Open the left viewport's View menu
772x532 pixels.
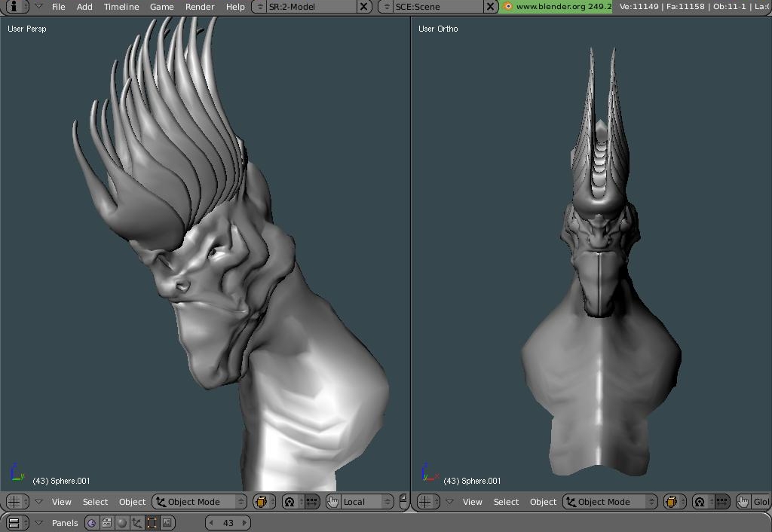pos(62,502)
